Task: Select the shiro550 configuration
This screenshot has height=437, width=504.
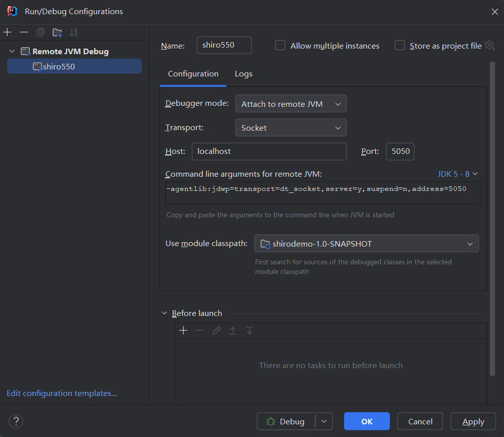Action: pos(74,66)
